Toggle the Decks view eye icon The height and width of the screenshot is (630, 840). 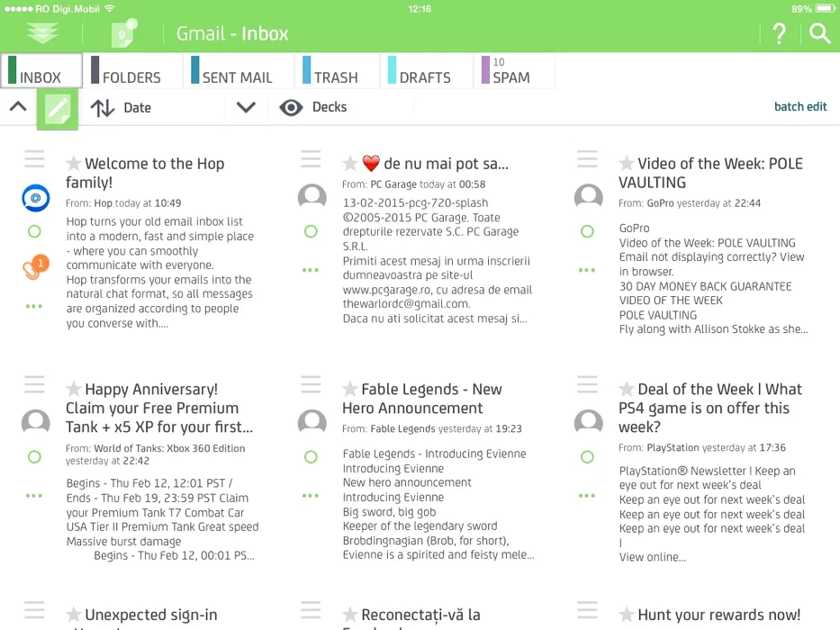[x=290, y=108]
